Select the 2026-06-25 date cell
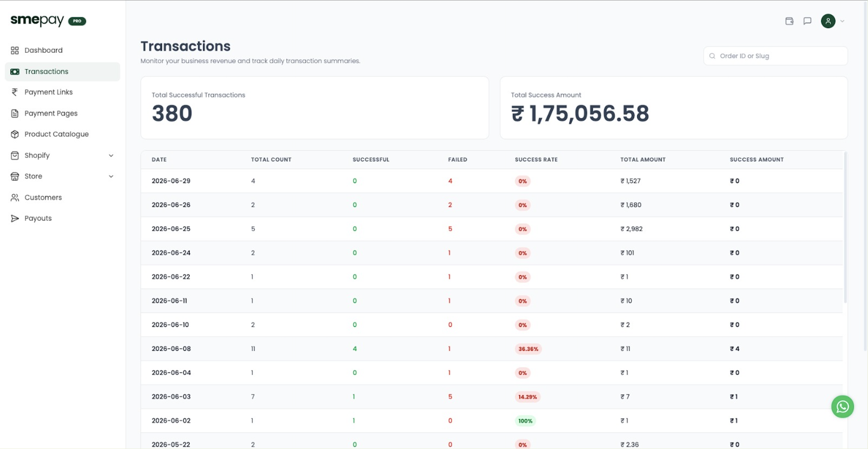This screenshot has height=449, width=868. point(171,229)
